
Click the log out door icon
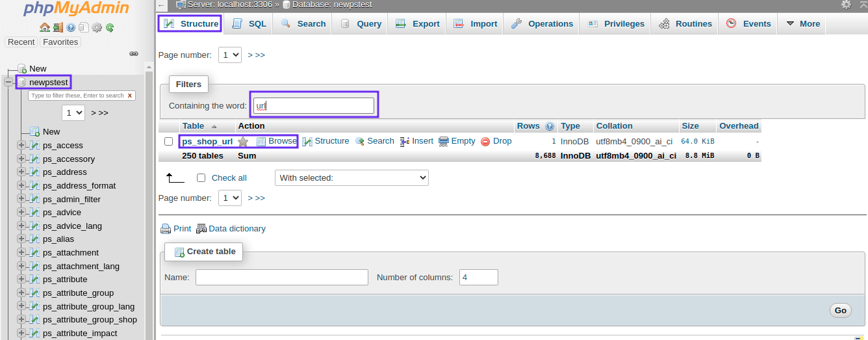coord(58,27)
